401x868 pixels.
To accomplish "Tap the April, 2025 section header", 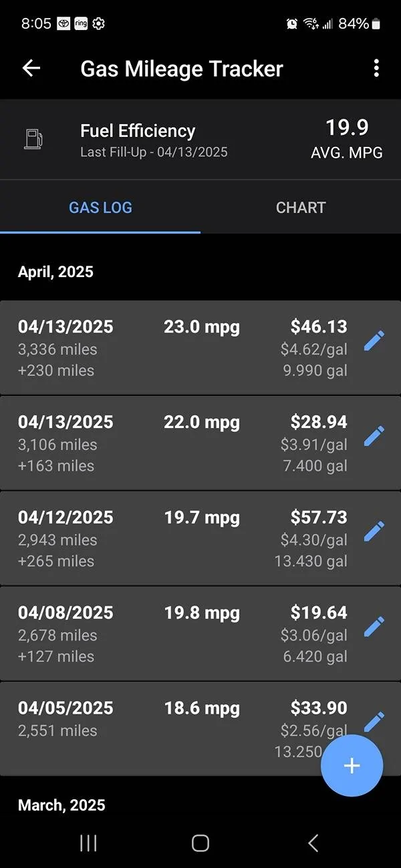I will tap(56, 272).
